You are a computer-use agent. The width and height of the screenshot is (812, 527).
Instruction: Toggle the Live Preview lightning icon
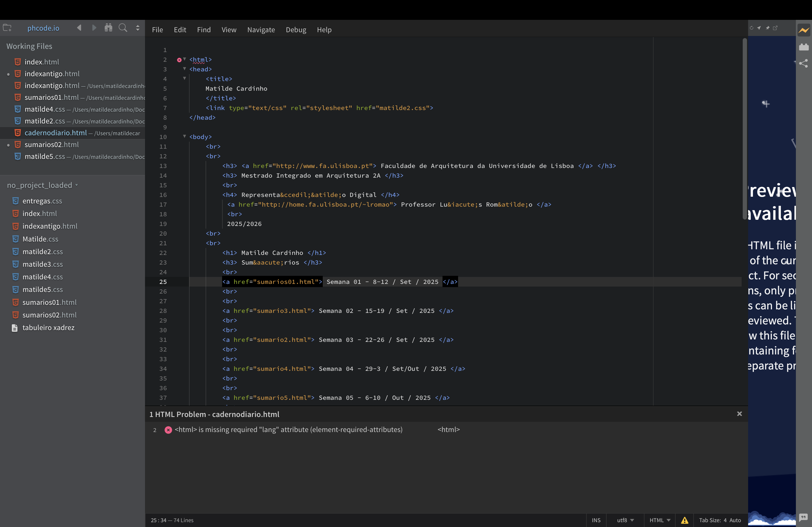803,30
